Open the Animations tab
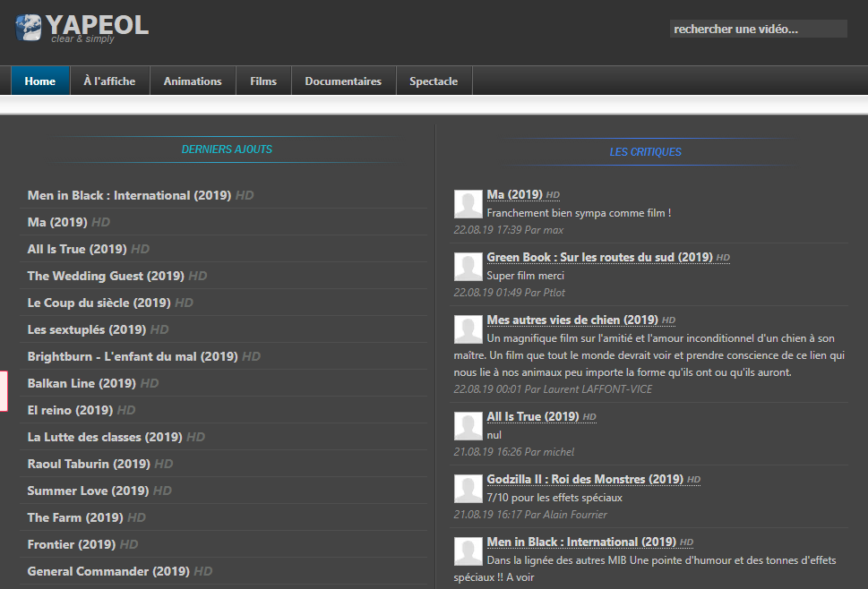This screenshot has height=589, width=868. tap(193, 81)
